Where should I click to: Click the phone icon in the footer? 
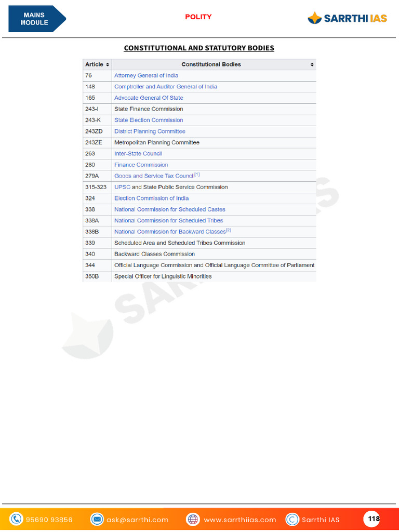pyautogui.click(x=16, y=519)
